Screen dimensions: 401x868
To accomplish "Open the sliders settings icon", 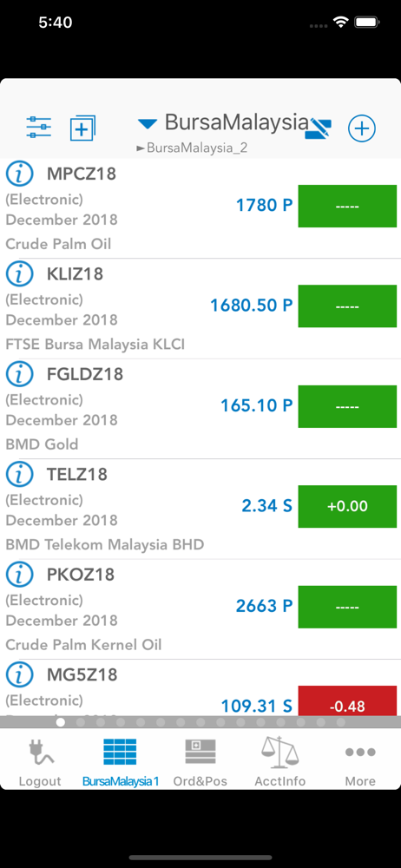I will (x=39, y=128).
